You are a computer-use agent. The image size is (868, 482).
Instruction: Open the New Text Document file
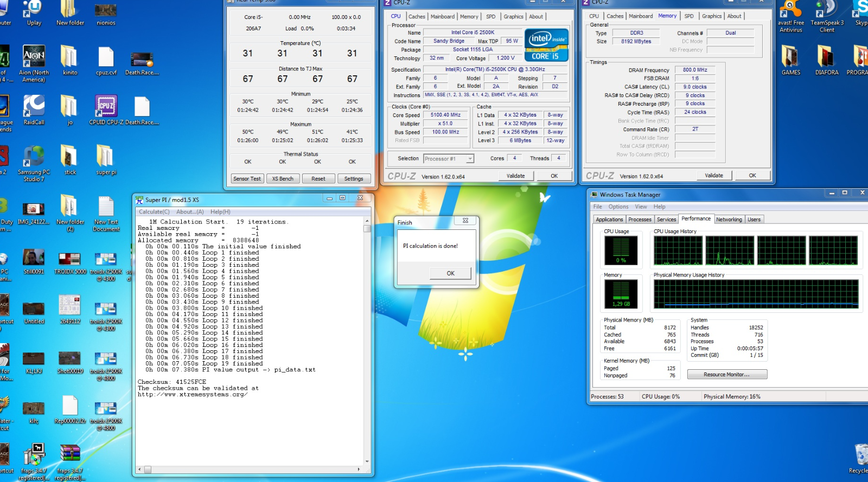click(106, 213)
